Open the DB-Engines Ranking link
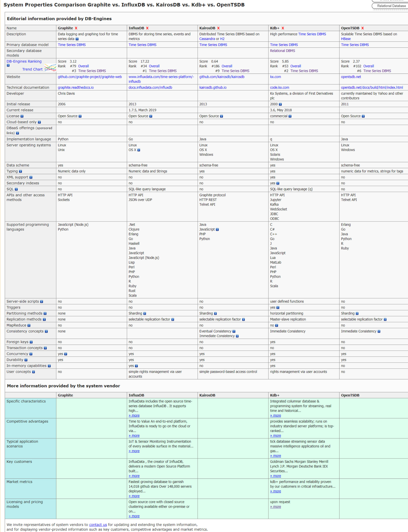The height and width of the screenshot is (532, 408). tap(24, 61)
